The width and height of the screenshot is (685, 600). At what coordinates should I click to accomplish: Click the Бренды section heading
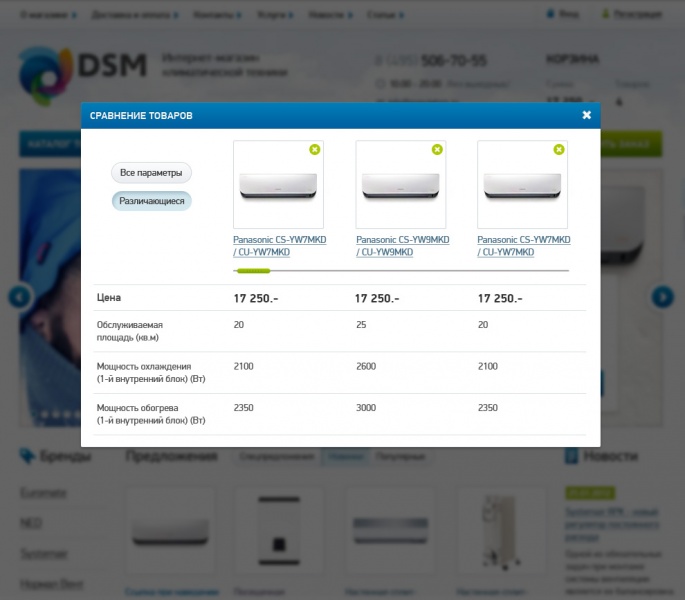pos(66,456)
